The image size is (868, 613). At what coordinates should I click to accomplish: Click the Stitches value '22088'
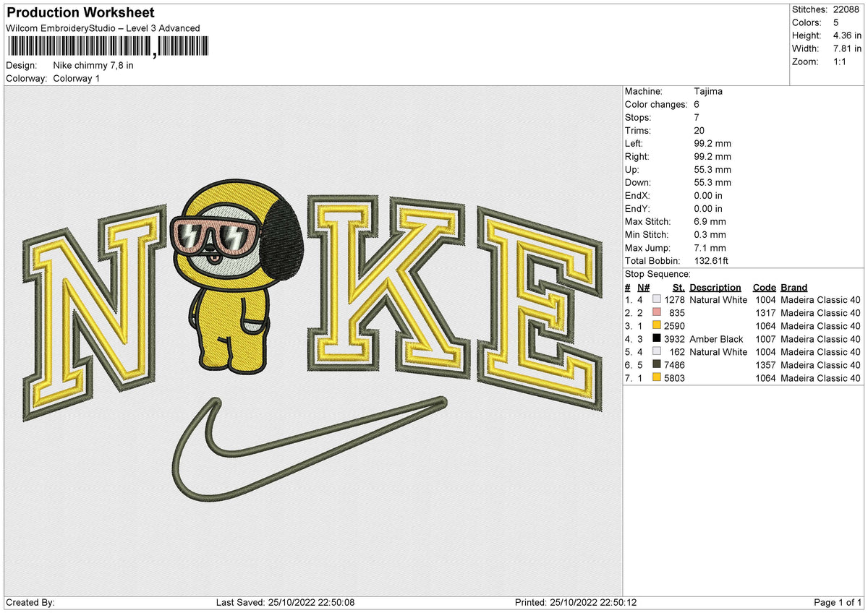tap(846, 9)
